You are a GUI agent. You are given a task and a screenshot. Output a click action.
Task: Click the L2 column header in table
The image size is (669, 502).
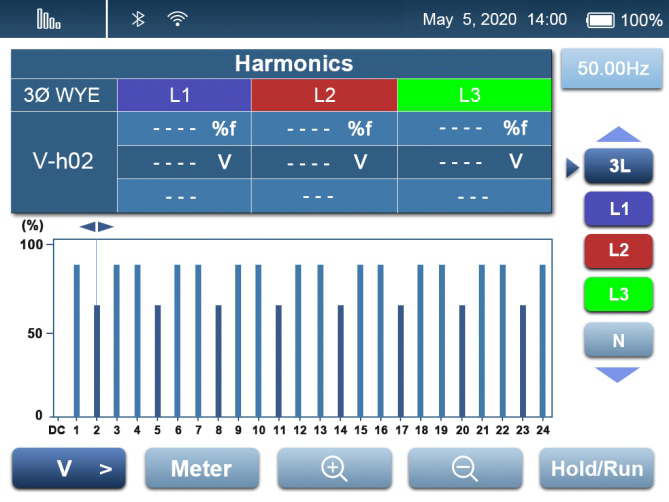pos(324,96)
